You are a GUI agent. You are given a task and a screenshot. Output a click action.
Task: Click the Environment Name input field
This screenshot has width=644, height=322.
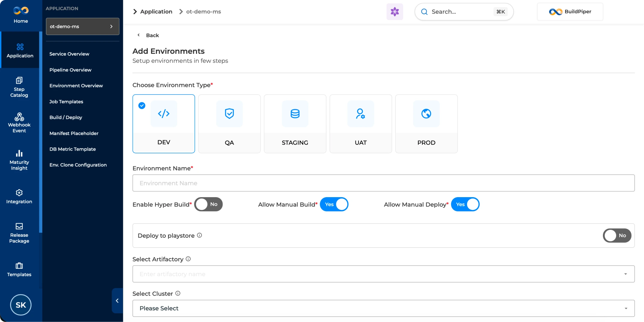(x=384, y=183)
